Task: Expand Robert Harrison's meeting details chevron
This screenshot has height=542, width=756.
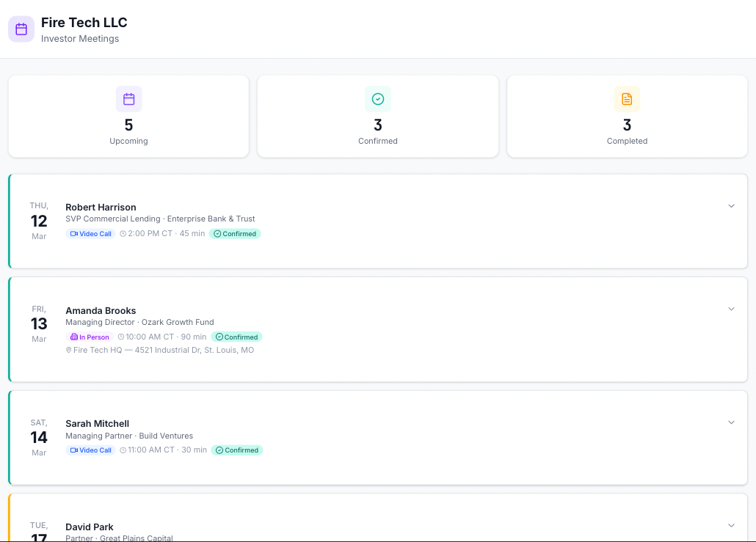Action: [731, 206]
